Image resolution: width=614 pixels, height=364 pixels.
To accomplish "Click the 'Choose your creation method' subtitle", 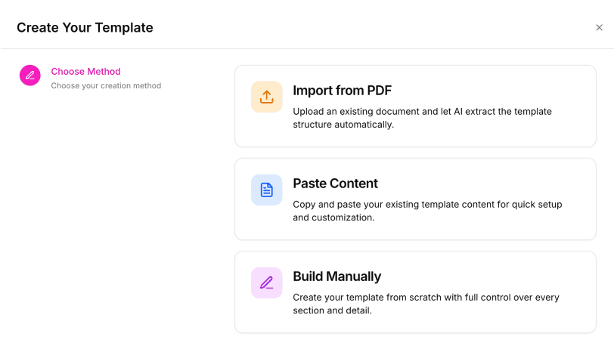I will click(106, 86).
